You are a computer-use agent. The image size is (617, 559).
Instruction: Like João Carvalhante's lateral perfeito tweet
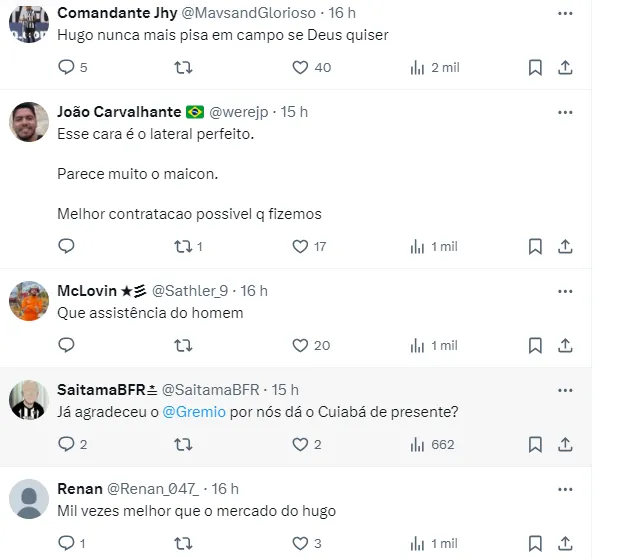click(300, 246)
